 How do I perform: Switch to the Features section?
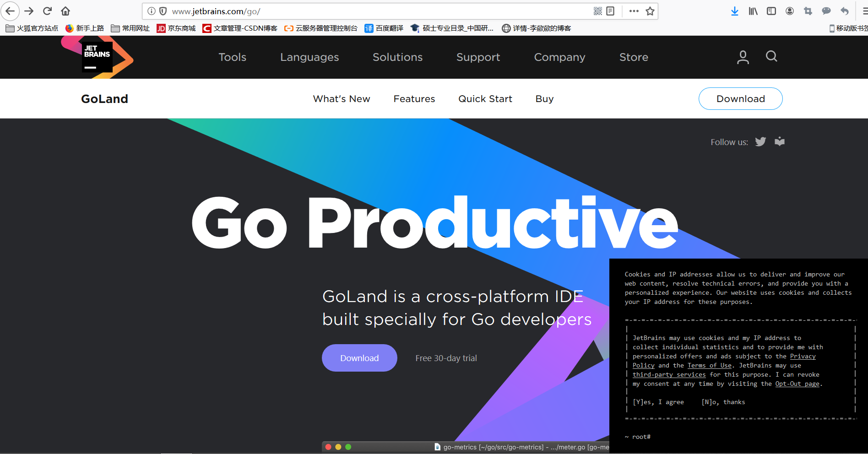point(414,98)
